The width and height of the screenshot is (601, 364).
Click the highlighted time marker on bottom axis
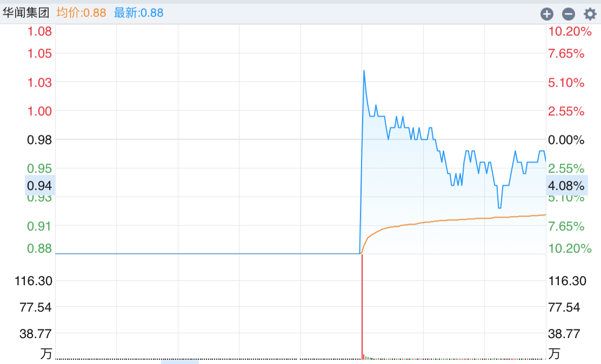[x=180, y=361]
